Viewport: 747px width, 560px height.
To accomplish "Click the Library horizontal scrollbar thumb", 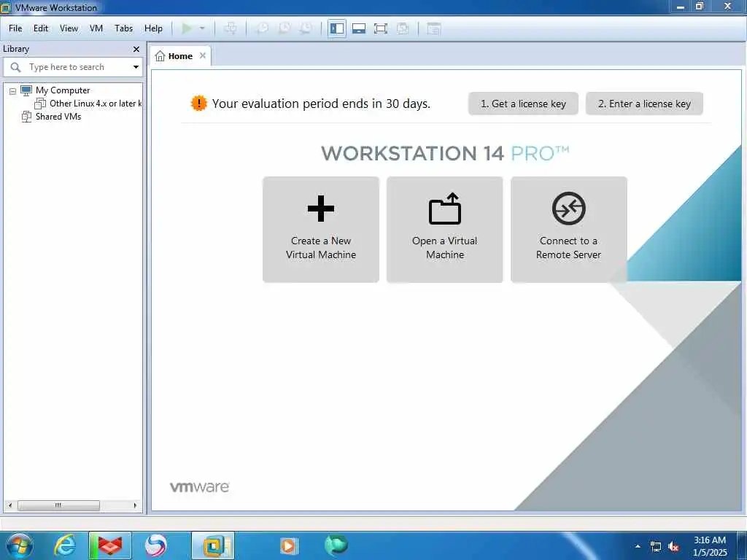I will [x=58, y=505].
